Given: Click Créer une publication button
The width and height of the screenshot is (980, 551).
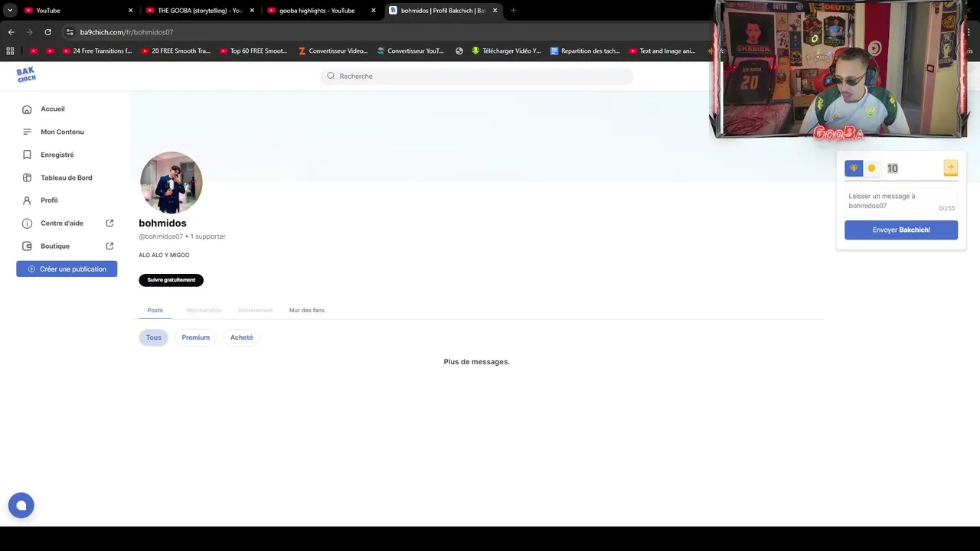Looking at the screenshot, I should pyautogui.click(x=67, y=269).
